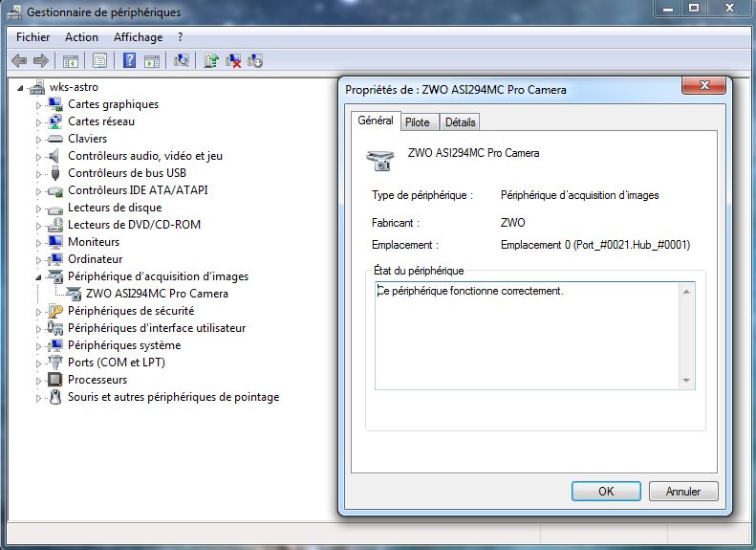The height and width of the screenshot is (550, 756).
Task: Click the Cartes réseau icon
Action: 55,121
